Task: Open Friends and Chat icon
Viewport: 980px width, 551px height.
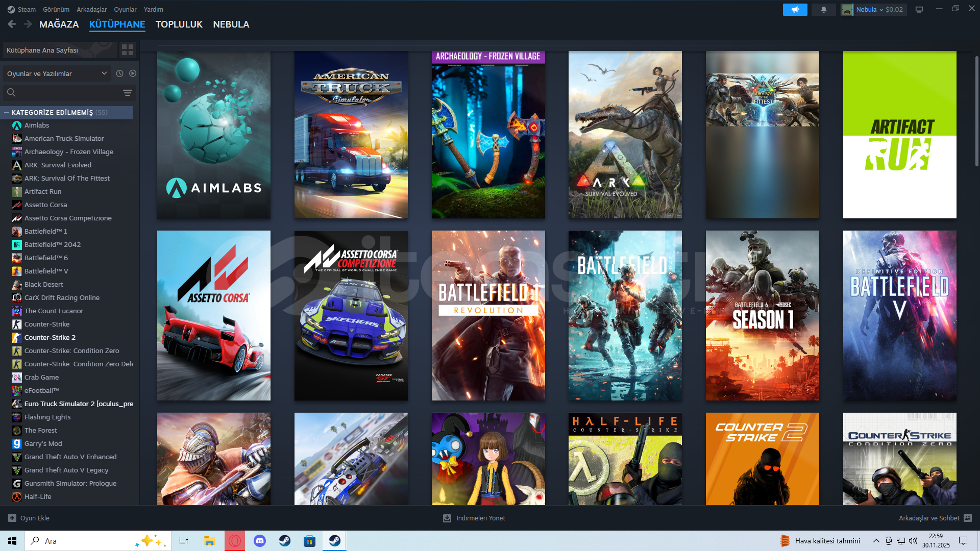Action: click(x=968, y=518)
